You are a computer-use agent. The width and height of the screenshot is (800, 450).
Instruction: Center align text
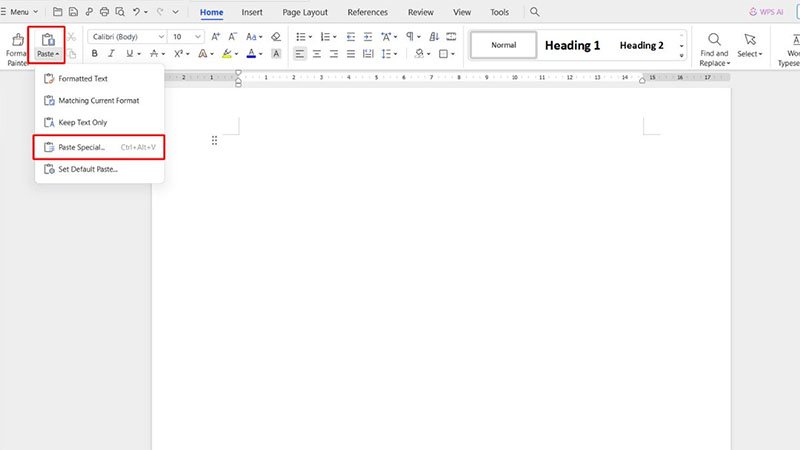click(317, 54)
